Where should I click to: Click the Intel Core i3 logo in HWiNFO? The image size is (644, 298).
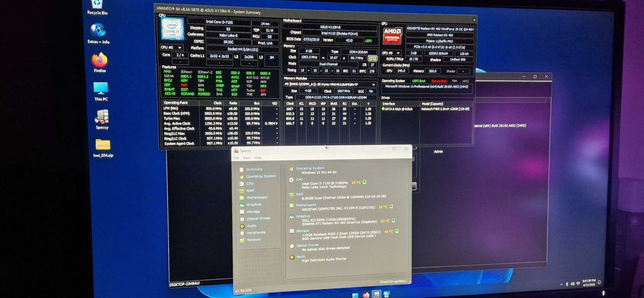point(172,29)
